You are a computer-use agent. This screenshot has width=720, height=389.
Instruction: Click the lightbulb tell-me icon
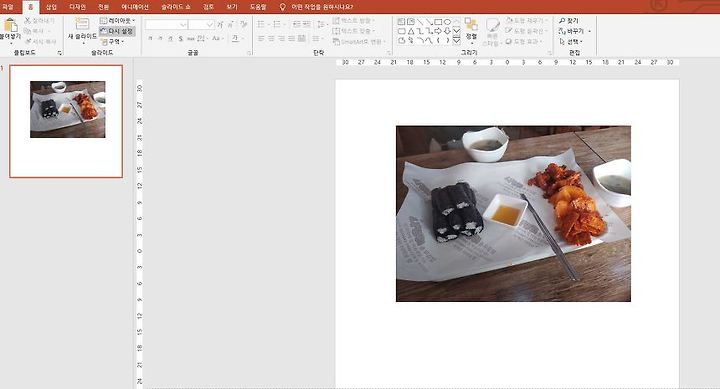pyautogui.click(x=282, y=7)
